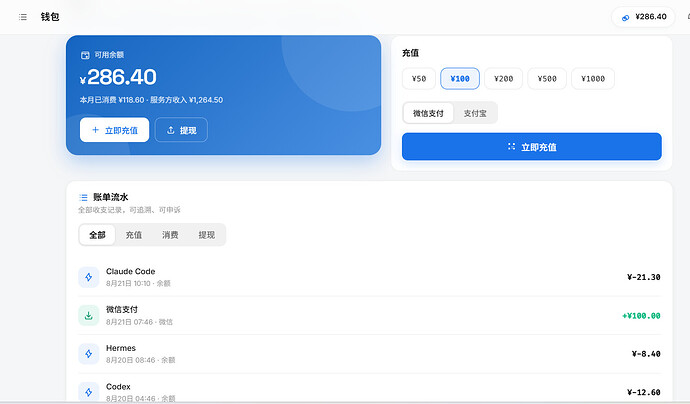Choose 支付宝 payment method
690x404 pixels.
click(x=475, y=113)
